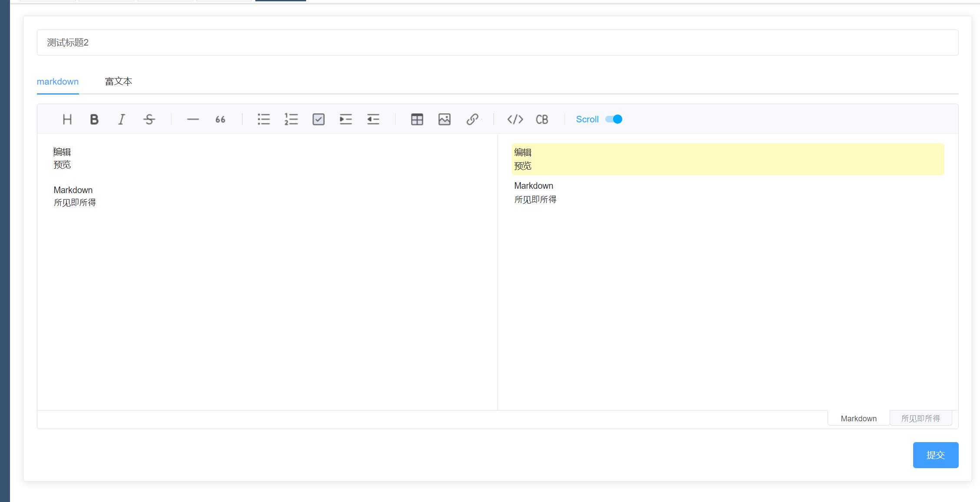Switch to the markdown tab
980x502 pixels.
pos(58,82)
